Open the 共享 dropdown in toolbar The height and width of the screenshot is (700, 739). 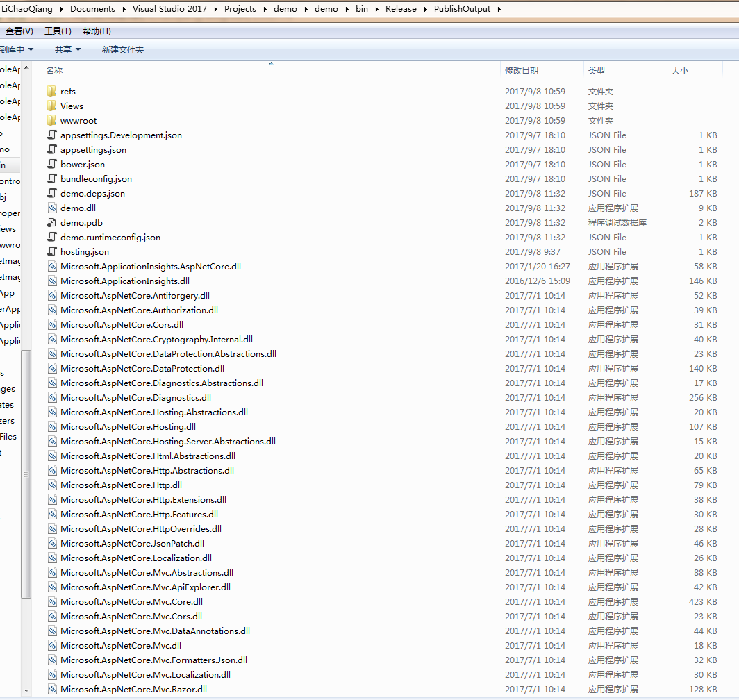point(67,49)
